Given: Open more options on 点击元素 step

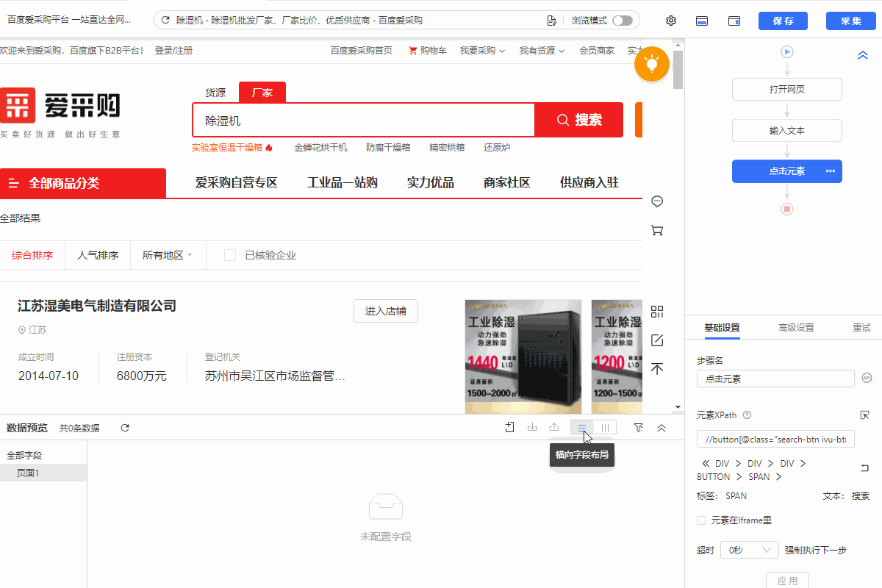Looking at the screenshot, I should click(x=831, y=171).
